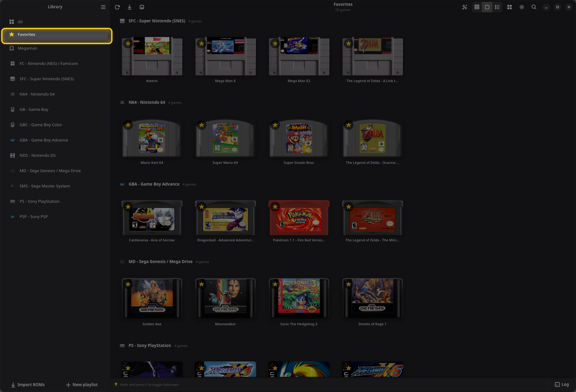The image size is (576, 392).
Task: Open SFC - Super Nintendo (SNES) in sidebar
Action: pos(55,79)
